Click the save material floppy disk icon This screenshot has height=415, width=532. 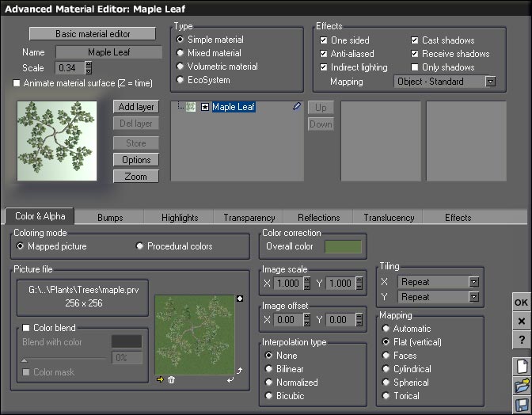point(521,405)
